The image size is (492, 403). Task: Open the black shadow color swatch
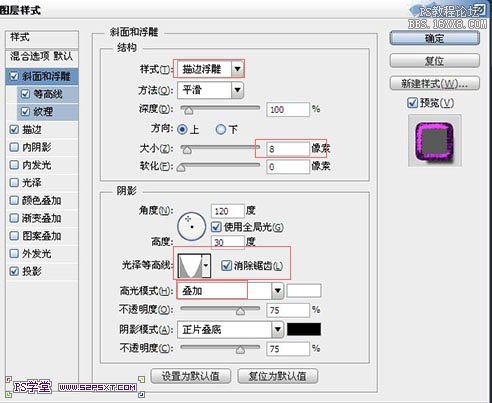[304, 329]
